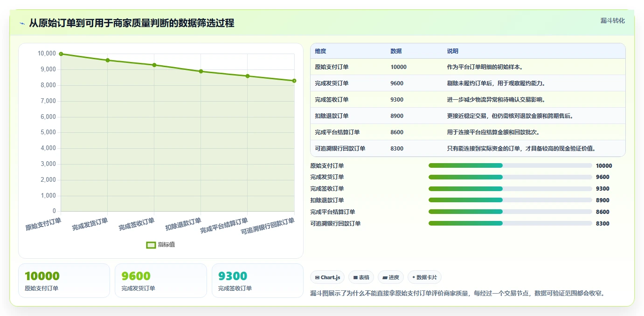
Task: Click the chart point for 扣除退款订单
Action: (x=201, y=71)
